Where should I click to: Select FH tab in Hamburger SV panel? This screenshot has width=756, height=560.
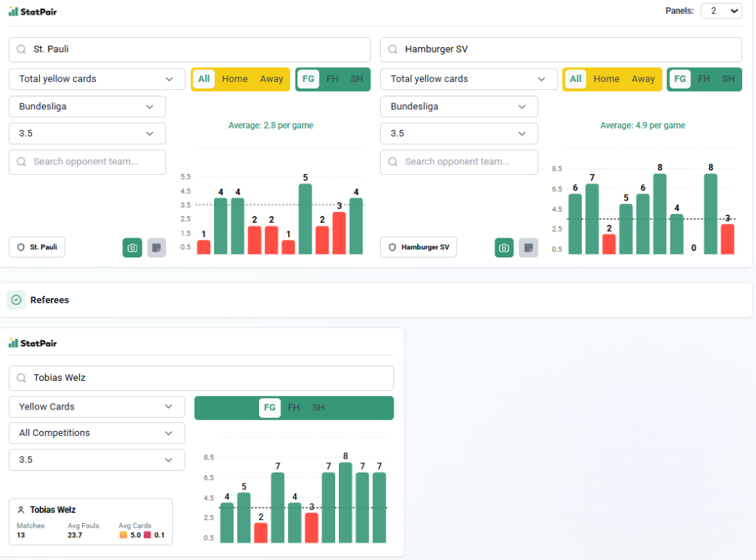704,79
